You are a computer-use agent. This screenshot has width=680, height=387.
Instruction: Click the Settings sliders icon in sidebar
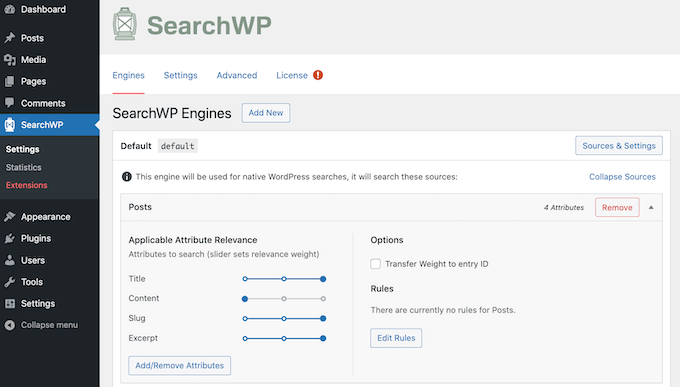(10, 303)
